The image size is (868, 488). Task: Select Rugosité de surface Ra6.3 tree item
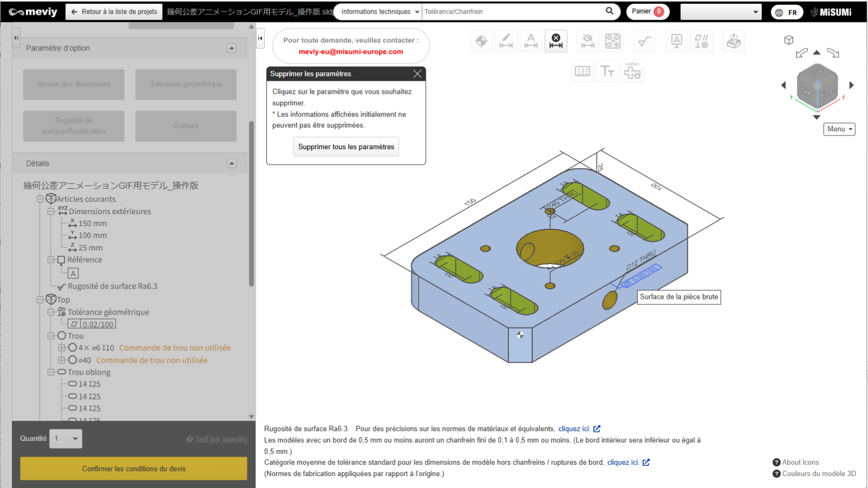point(112,286)
